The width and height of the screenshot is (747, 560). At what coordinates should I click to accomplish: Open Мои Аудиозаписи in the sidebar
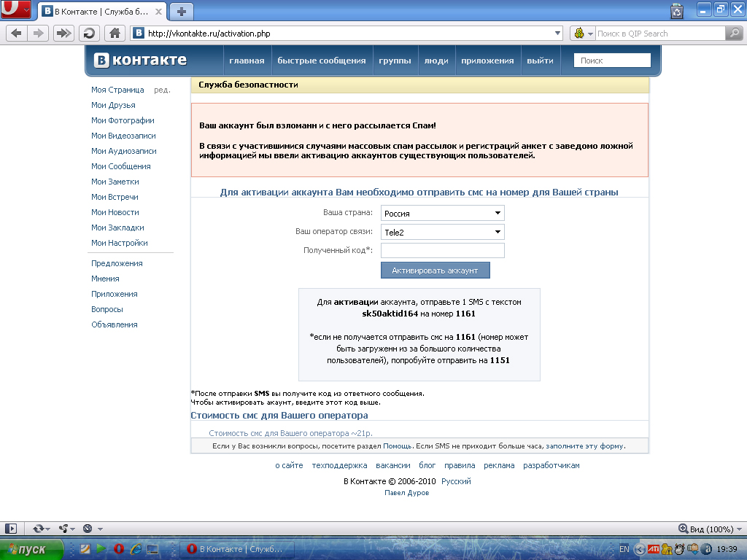pyautogui.click(x=124, y=151)
